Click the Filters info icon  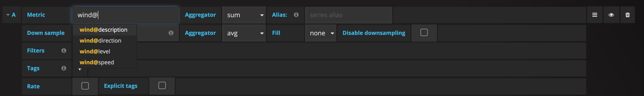pos(64,50)
